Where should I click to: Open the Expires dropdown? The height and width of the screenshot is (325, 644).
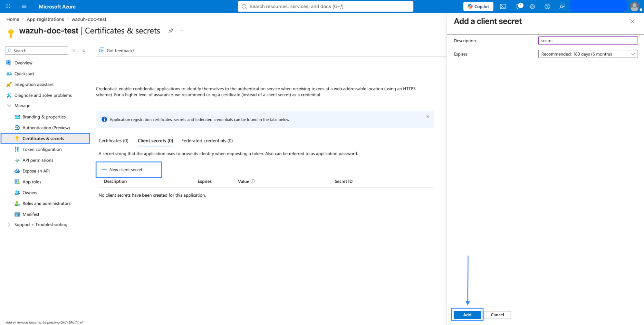(x=588, y=54)
